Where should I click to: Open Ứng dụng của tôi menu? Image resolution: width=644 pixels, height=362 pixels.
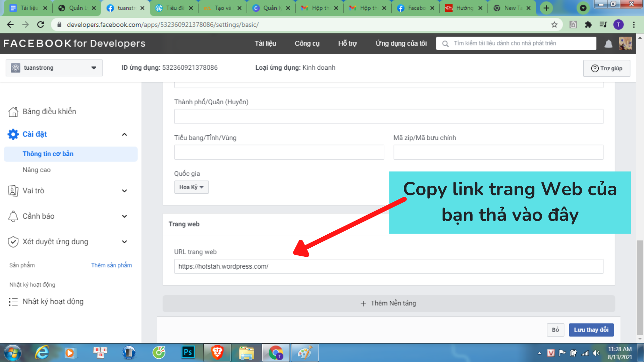pos(401,44)
